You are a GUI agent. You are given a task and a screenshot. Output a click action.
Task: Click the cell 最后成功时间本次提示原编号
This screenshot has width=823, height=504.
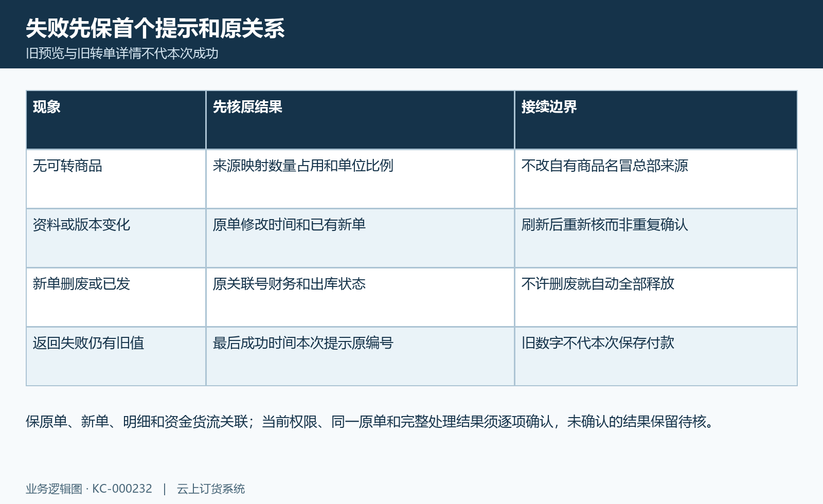(x=360, y=356)
